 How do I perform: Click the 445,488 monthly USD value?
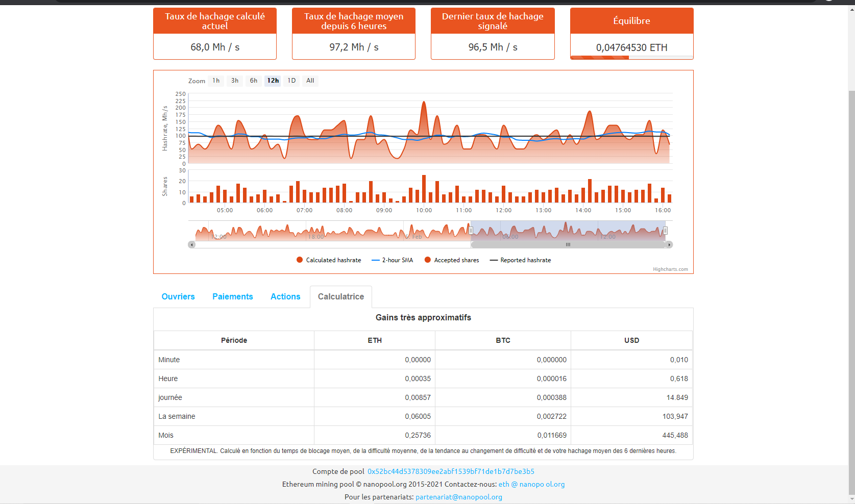[x=675, y=435]
